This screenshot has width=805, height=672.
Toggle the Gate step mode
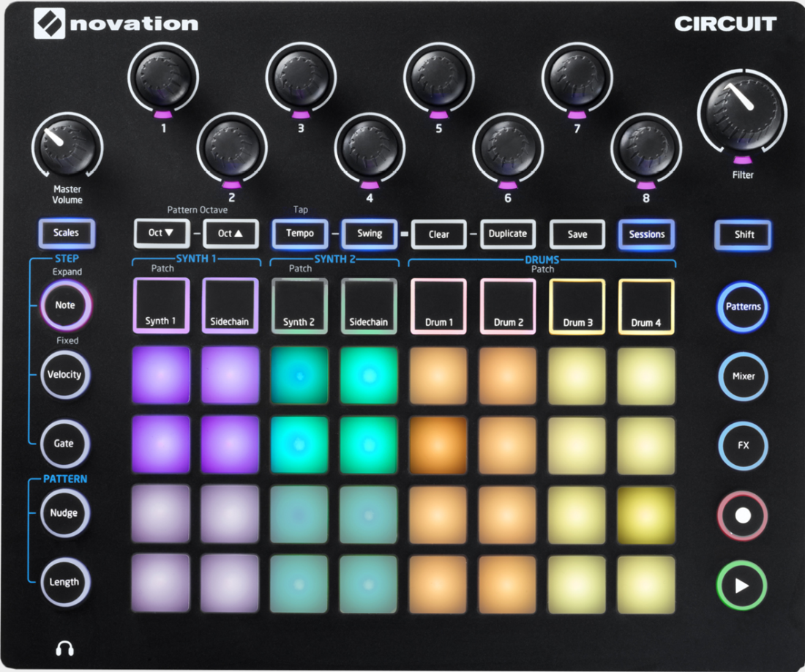point(64,444)
